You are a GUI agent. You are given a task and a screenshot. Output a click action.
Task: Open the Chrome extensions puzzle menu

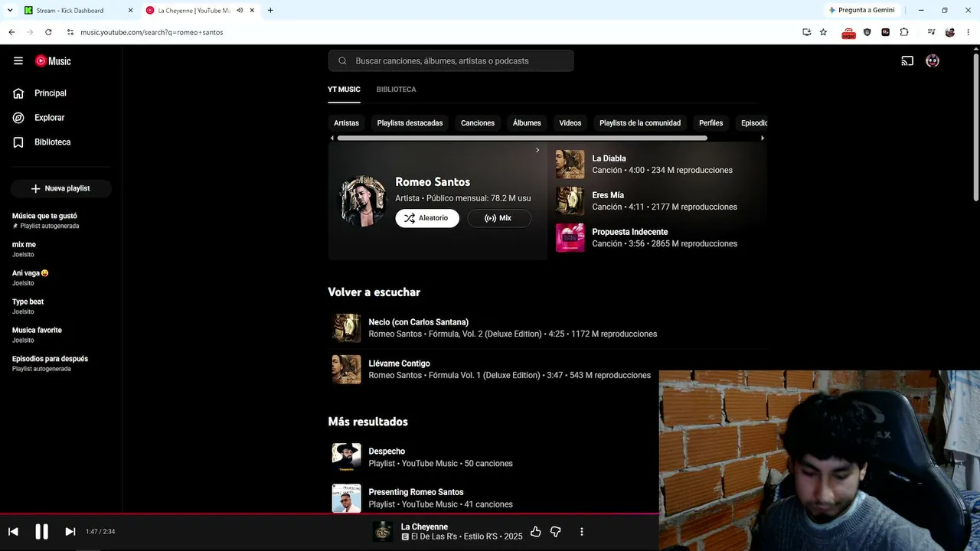[904, 32]
